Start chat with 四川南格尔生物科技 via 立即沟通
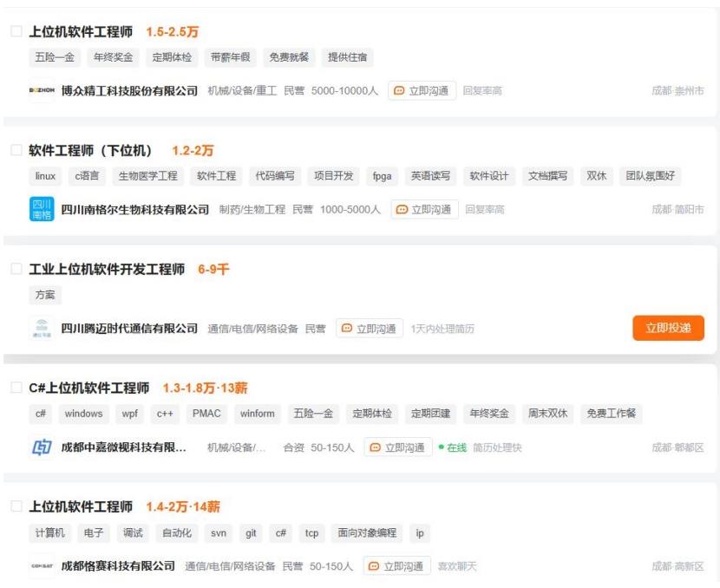 [x=424, y=209]
